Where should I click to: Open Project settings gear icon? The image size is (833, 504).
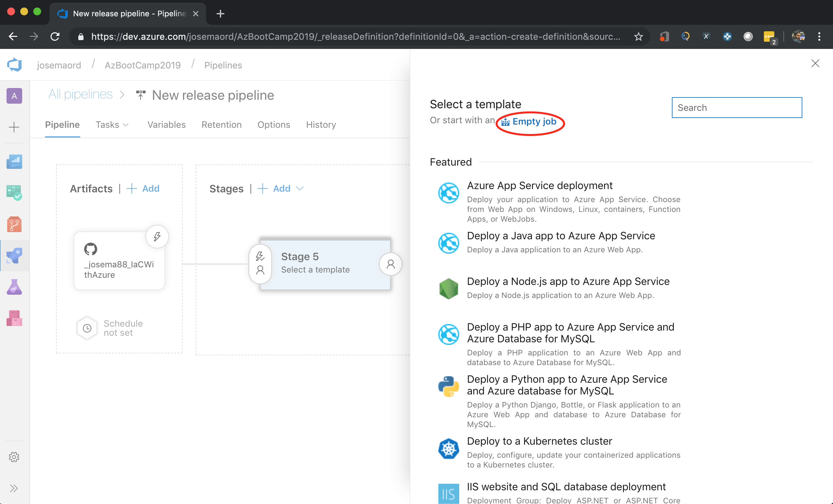pyautogui.click(x=14, y=457)
